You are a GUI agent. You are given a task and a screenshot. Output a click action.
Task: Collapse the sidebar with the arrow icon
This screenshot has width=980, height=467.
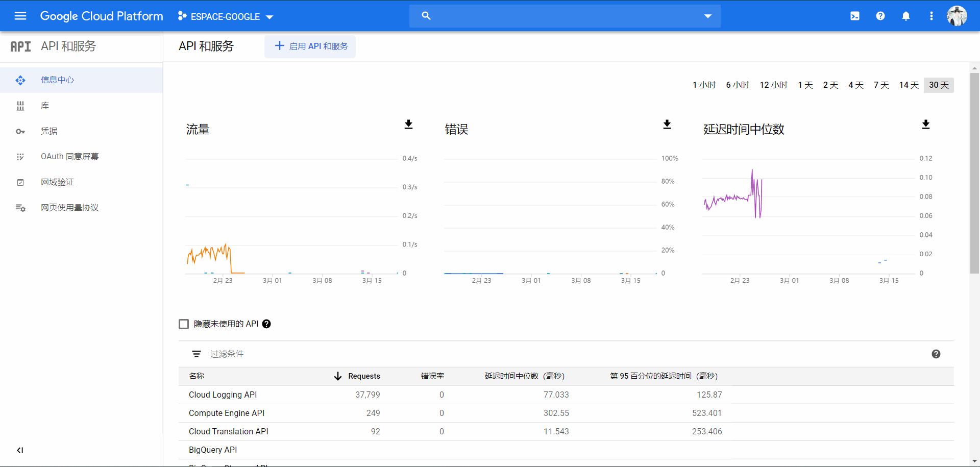tap(20, 450)
